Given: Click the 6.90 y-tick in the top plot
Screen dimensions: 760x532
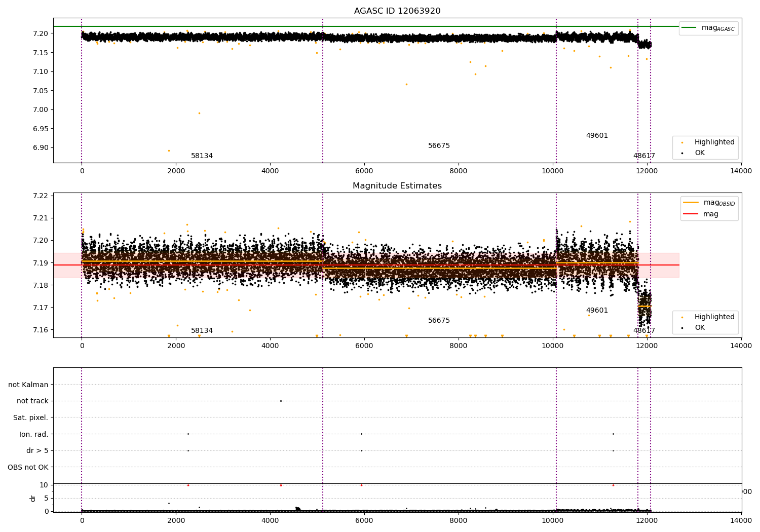Looking at the screenshot, I should click(41, 147).
